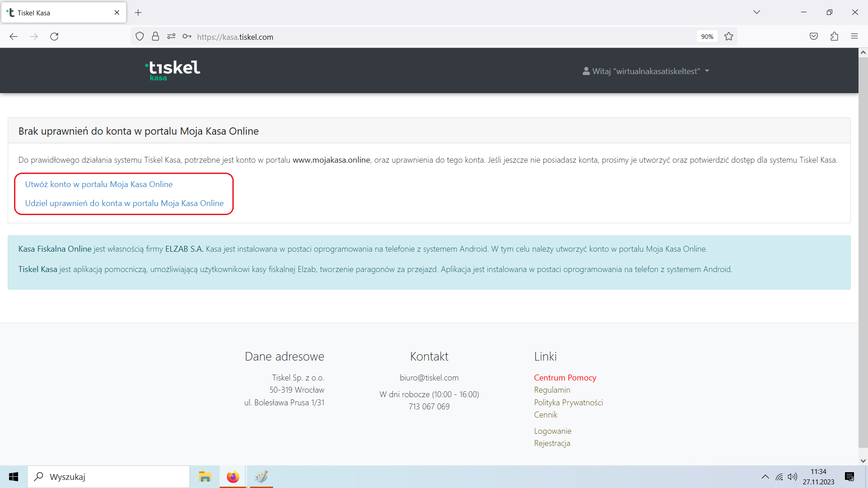Click the site security padlock icon
Image resolution: width=868 pixels, height=488 pixels.
tap(156, 37)
